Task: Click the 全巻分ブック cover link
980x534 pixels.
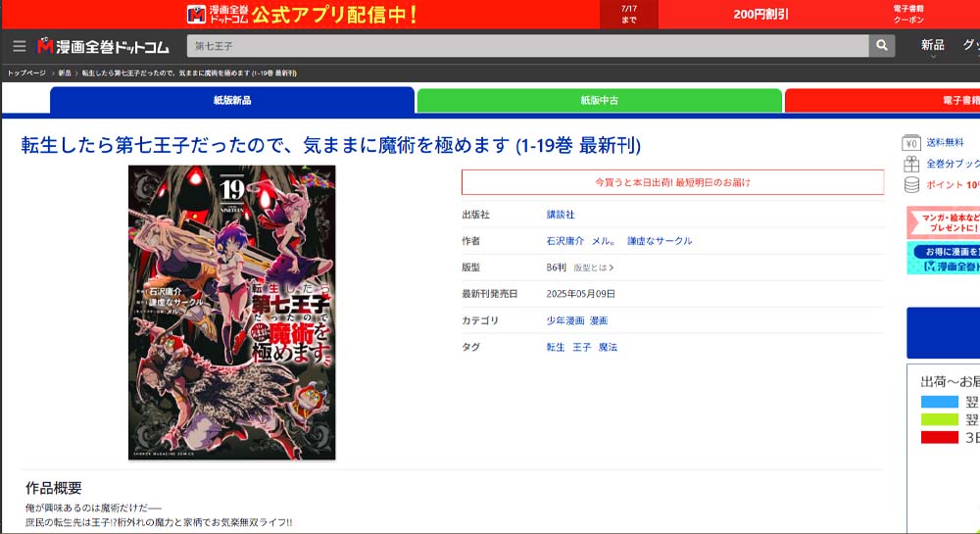Action: (x=953, y=165)
